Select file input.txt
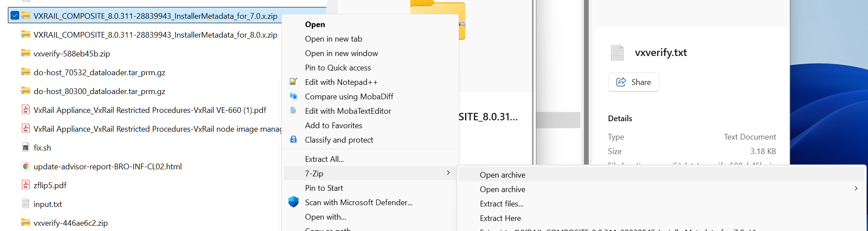This screenshot has width=868, height=231. (48, 204)
